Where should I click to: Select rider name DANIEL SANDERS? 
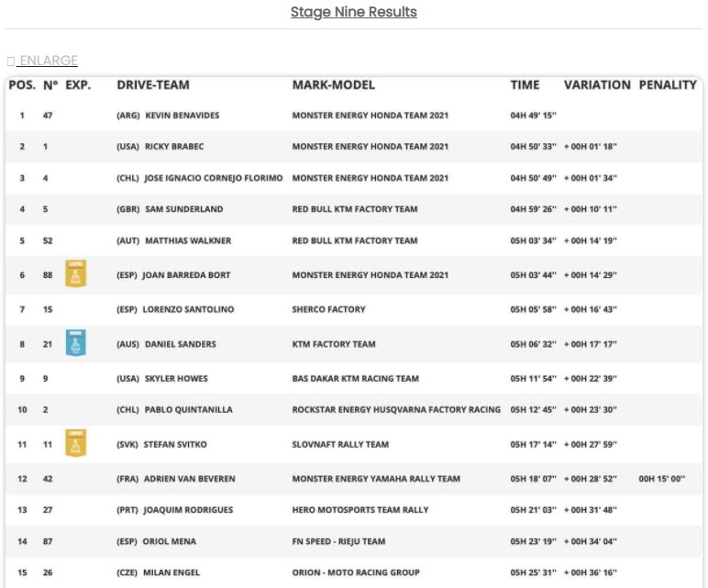181,344
